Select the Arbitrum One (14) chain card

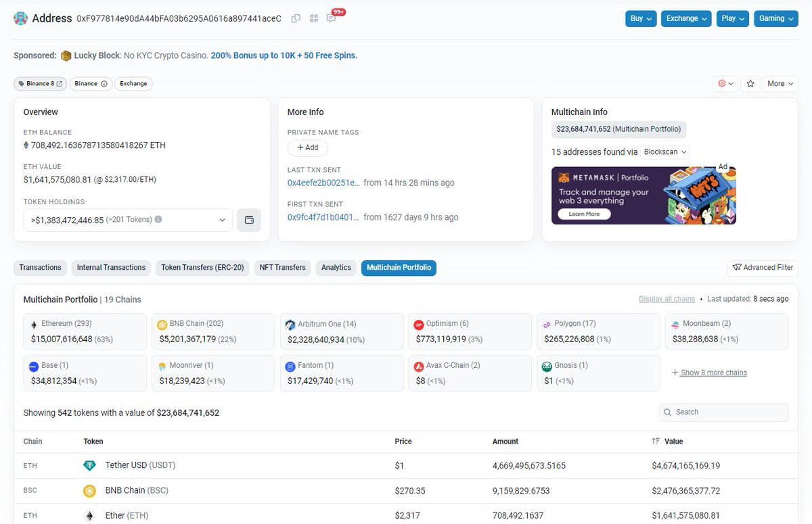(x=342, y=331)
